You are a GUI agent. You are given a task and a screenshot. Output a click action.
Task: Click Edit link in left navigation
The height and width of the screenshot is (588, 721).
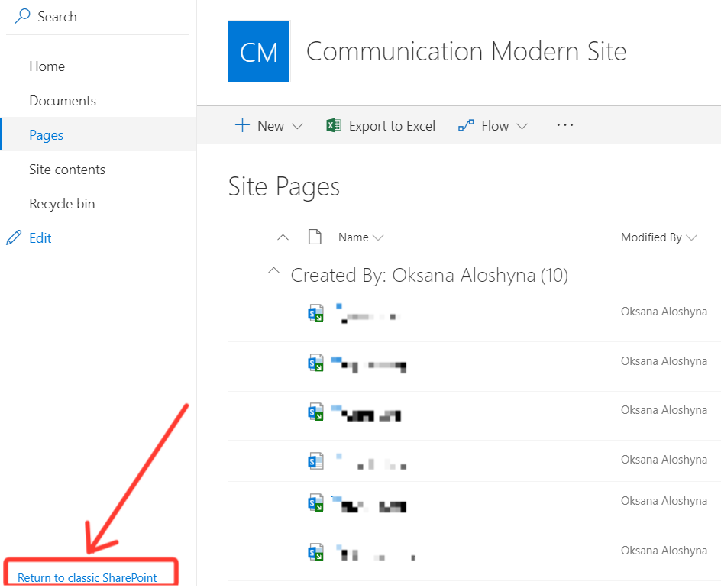(x=40, y=238)
